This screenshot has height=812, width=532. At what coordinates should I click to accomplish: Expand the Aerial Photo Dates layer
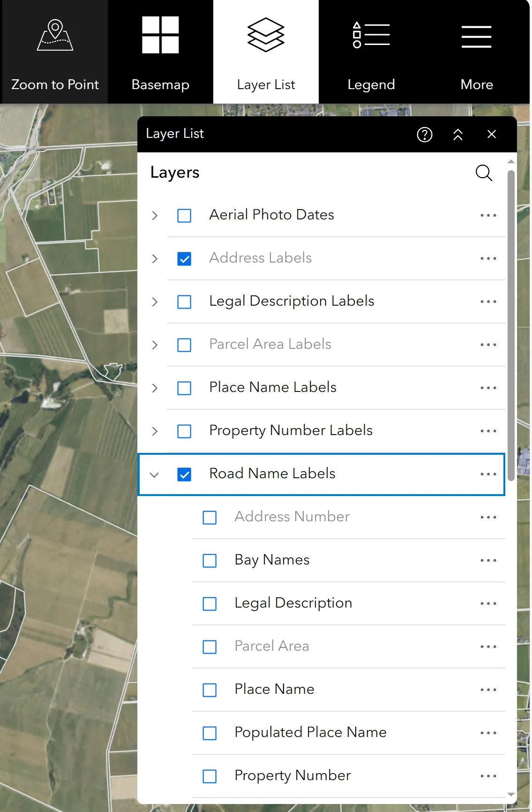pos(155,216)
